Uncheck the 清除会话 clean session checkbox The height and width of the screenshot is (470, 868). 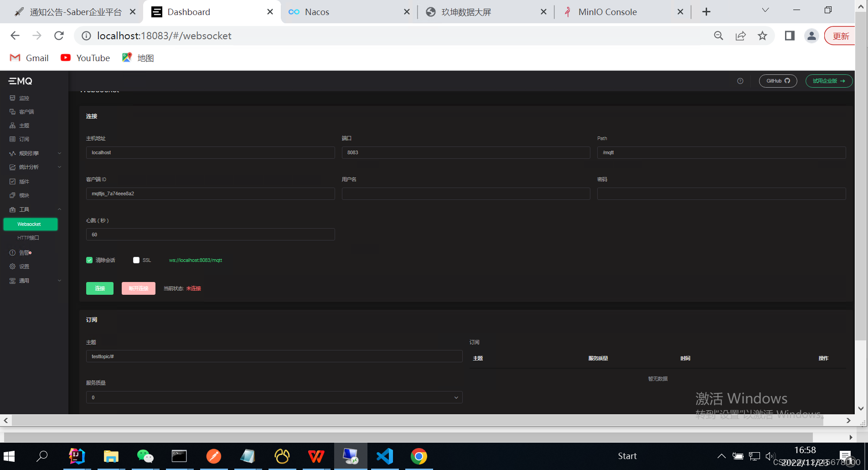coord(89,260)
